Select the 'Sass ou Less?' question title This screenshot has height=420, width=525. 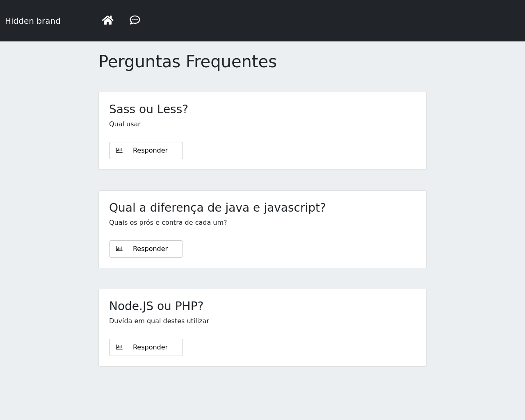point(148,109)
